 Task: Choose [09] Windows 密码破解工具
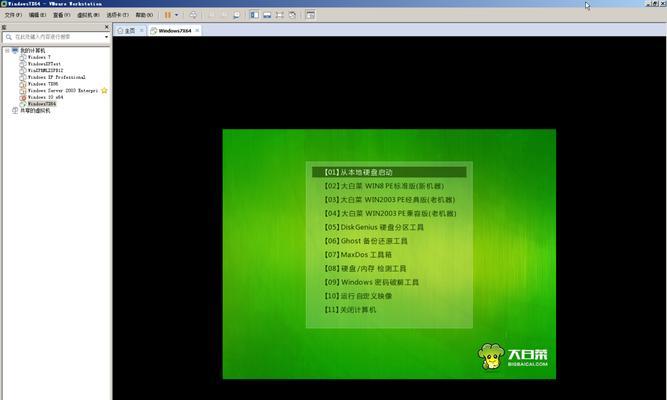371,282
